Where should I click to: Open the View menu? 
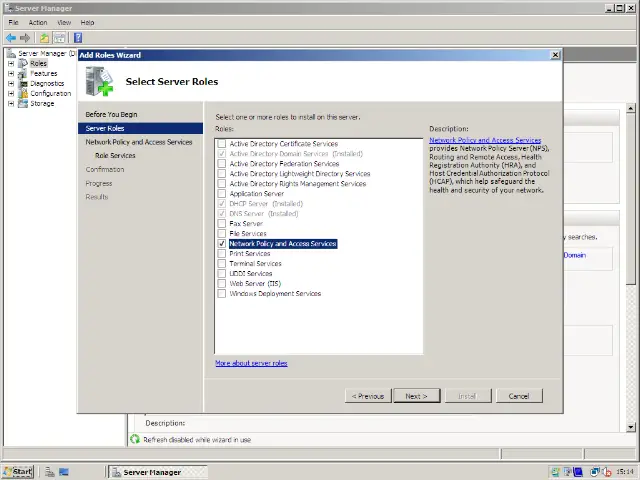point(64,22)
